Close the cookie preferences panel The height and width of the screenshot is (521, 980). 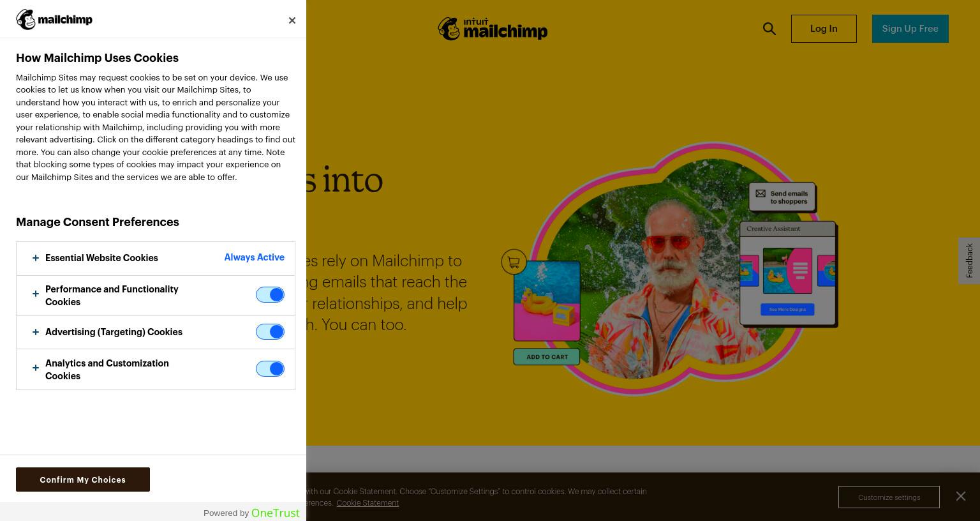pyautogui.click(x=292, y=20)
